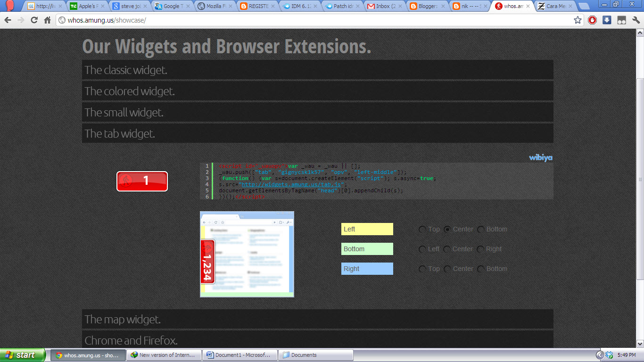Reload the whos.amung.us page

pyautogui.click(x=34, y=20)
